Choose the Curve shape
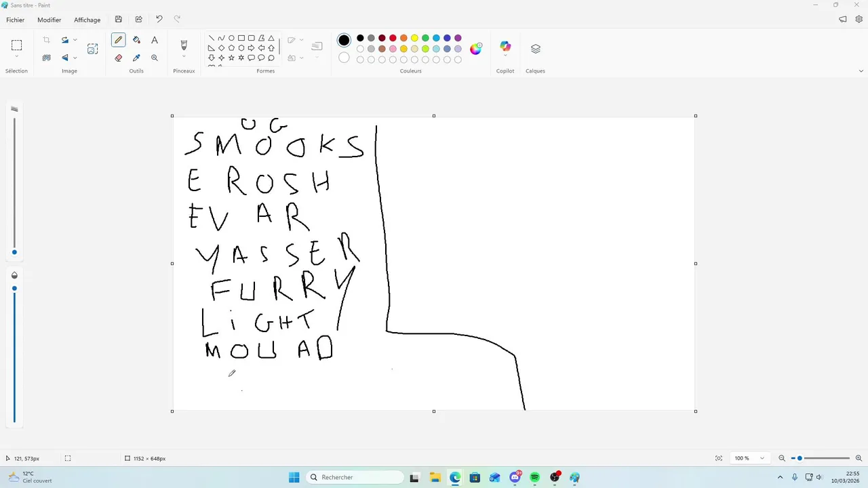Image resolution: width=868 pixels, height=488 pixels. [221, 39]
